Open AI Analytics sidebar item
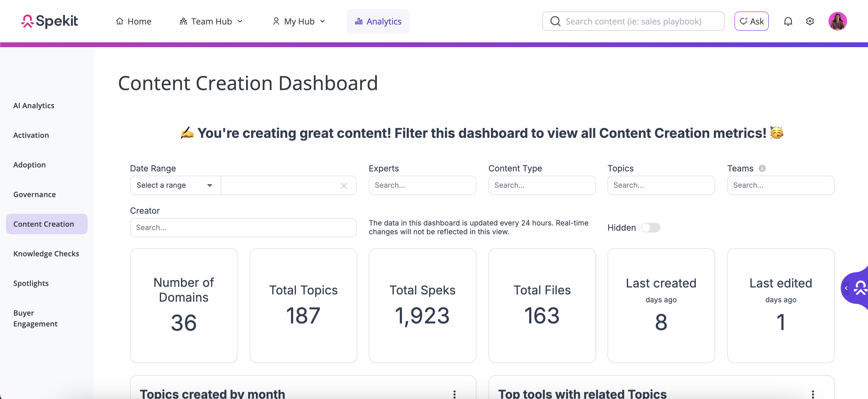Image resolution: width=868 pixels, height=399 pixels. click(34, 105)
